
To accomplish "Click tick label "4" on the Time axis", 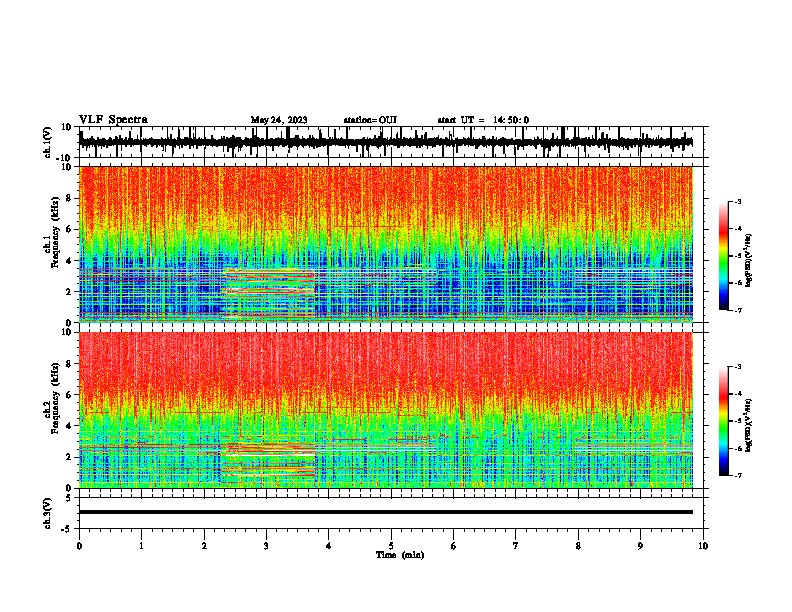I will [x=329, y=546].
